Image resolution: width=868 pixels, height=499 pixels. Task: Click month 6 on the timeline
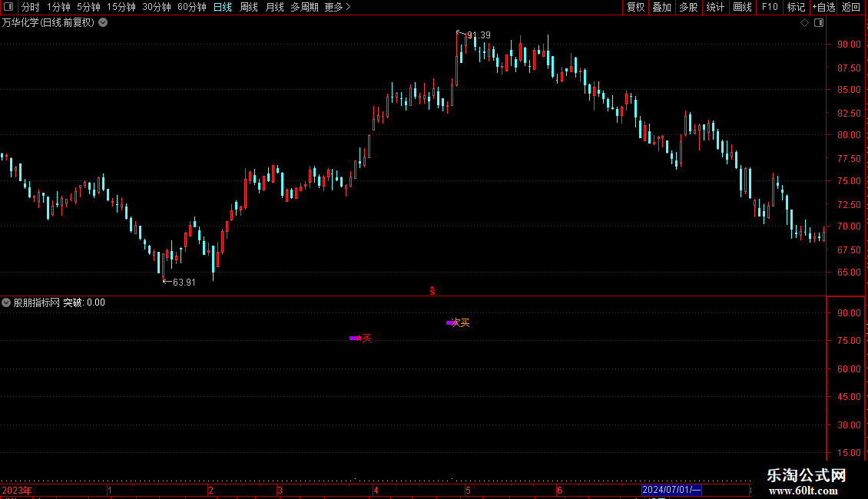click(560, 490)
